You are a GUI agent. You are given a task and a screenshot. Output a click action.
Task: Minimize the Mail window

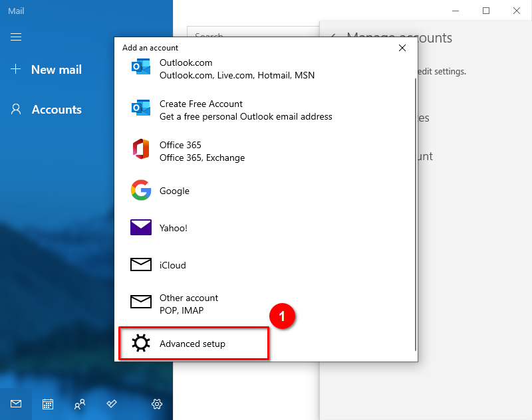(456, 11)
